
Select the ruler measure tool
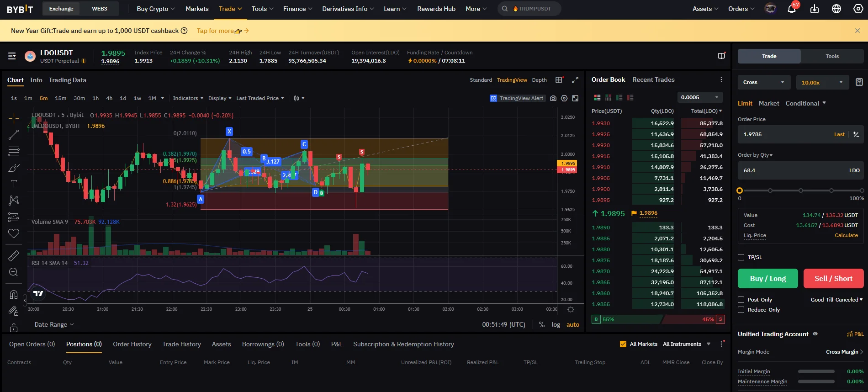coord(14,256)
